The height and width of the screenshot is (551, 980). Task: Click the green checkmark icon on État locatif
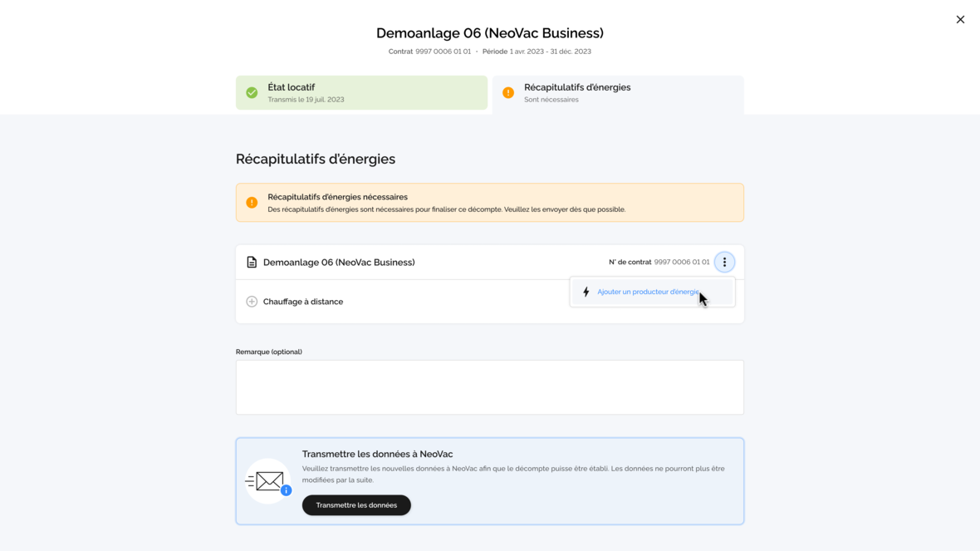tap(252, 92)
